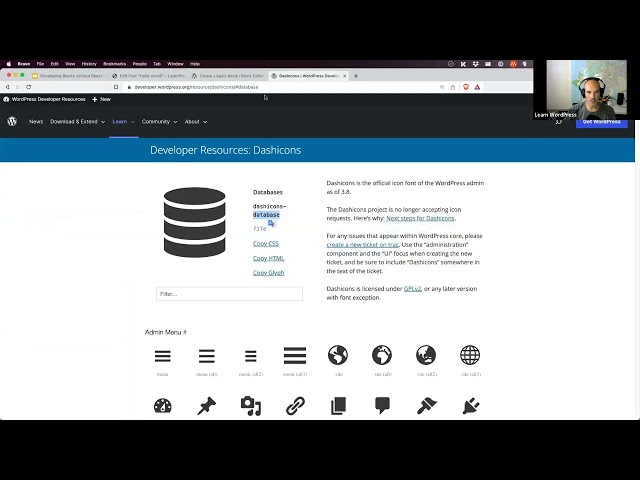Image resolution: width=640 pixels, height=480 pixels.
Task: Click the large database icon preview
Action: pyautogui.click(x=194, y=222)
